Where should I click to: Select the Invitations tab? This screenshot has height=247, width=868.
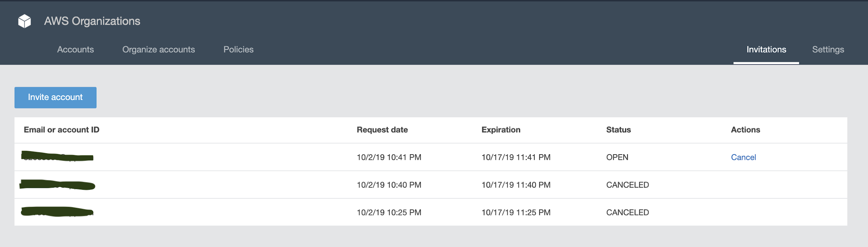(x=766, y=50)
